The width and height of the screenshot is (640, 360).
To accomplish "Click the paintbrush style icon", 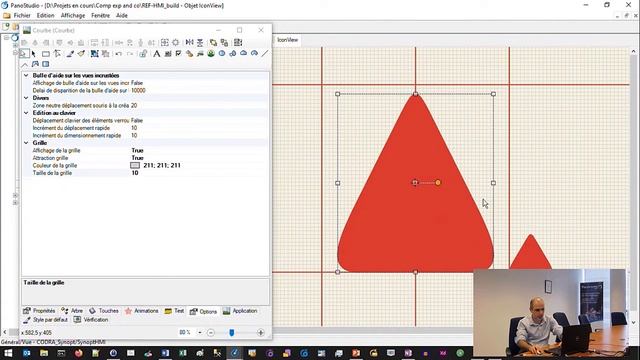I will [81, 53].
